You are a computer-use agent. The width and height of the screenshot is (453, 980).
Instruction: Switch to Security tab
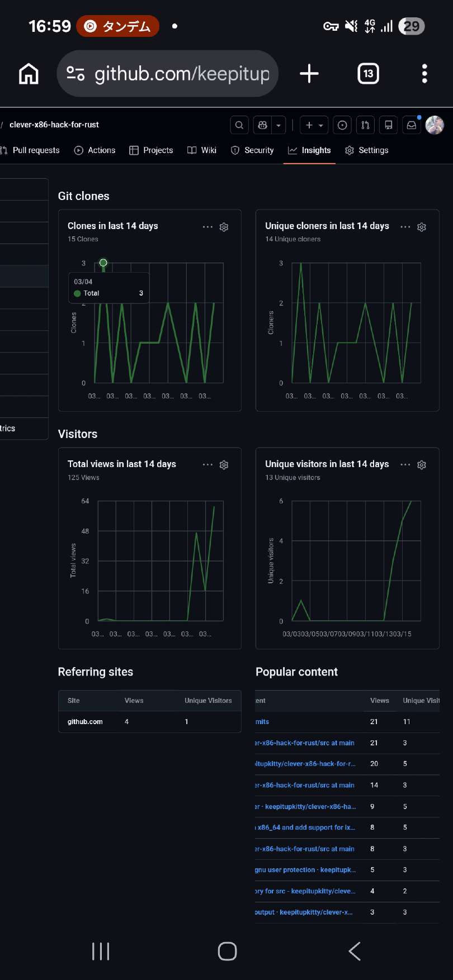[252, 150]
